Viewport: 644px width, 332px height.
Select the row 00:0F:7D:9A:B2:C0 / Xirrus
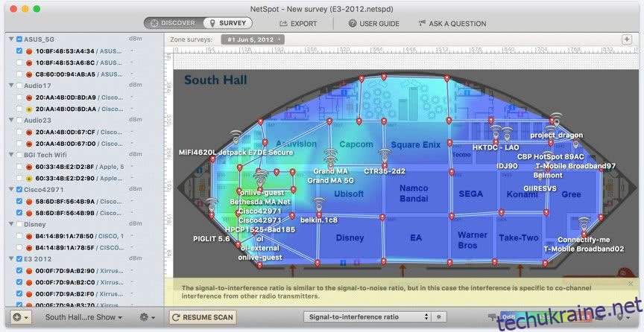coord(84,282)
